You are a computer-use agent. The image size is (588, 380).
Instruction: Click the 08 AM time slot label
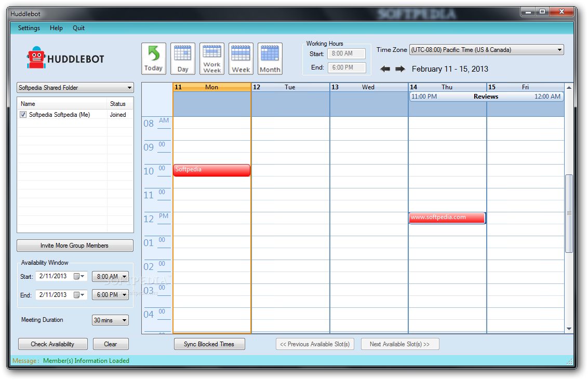[x=156, y=123]
